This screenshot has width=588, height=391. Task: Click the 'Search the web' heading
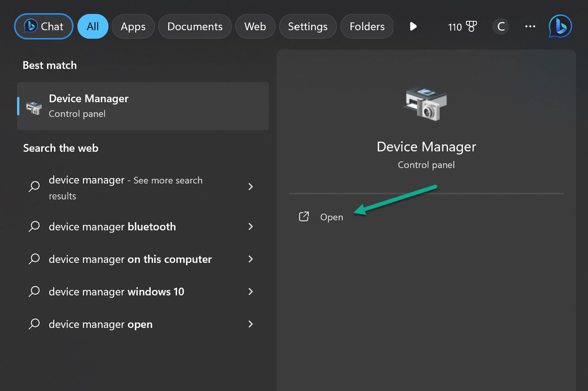(x=61, y=148)
